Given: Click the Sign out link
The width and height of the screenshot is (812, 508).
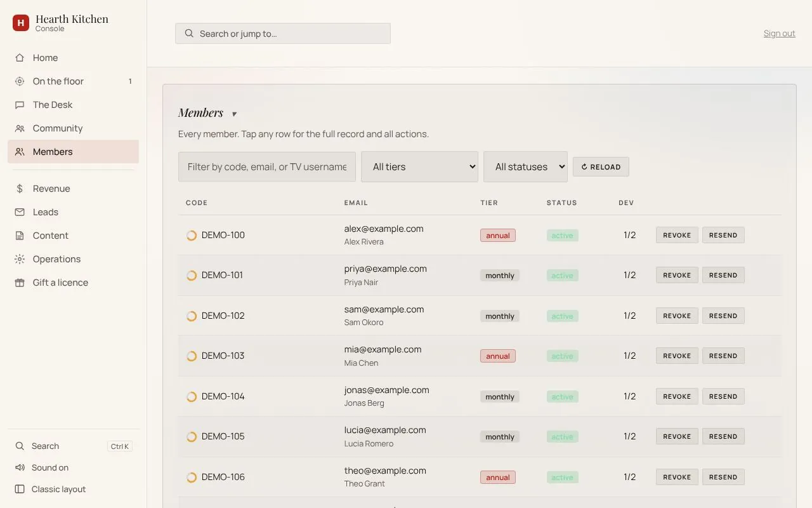Looking at the screenshot, I should tap(779, 34).
